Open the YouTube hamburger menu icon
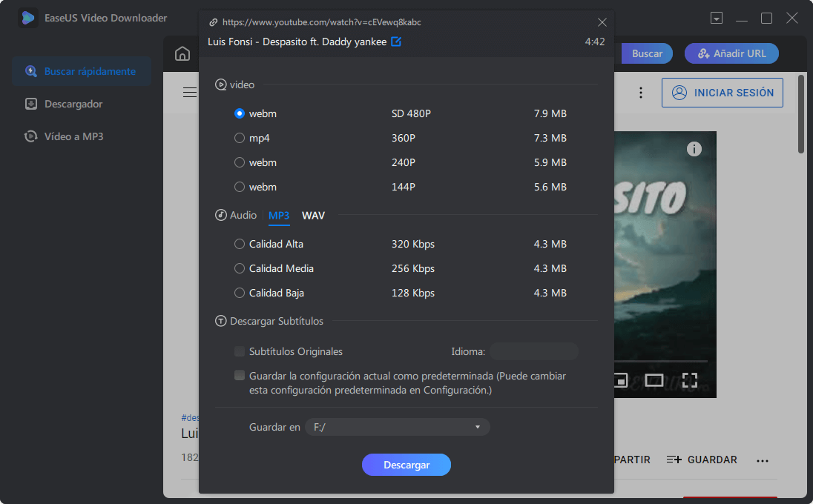The image size is (813, 504). coord(190,93)
